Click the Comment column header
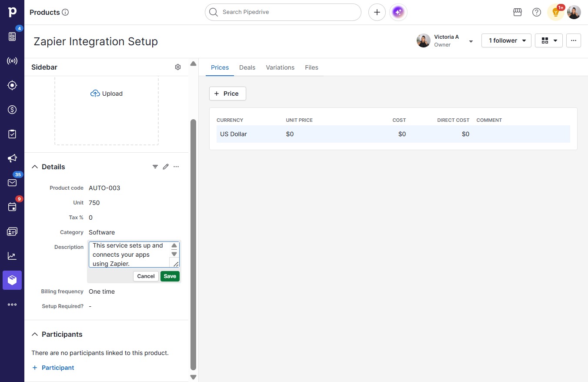The image size is (588, 382). pos(489,120)
